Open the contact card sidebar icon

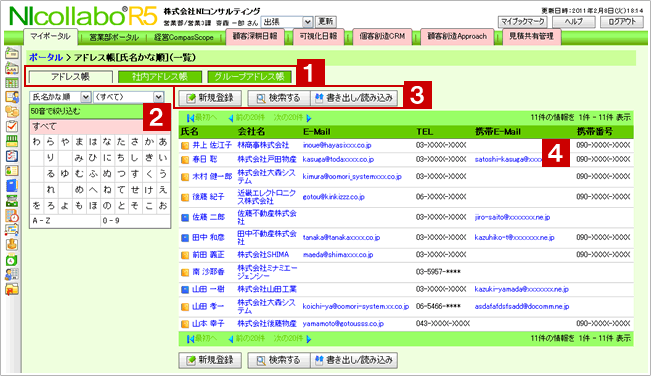(12, 171)
